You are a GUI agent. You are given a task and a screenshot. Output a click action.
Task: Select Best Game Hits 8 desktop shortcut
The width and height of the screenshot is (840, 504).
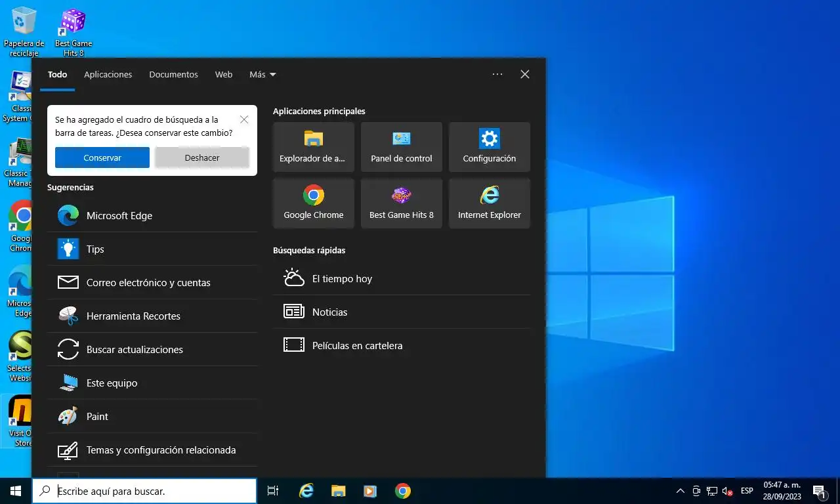(73, 31)
